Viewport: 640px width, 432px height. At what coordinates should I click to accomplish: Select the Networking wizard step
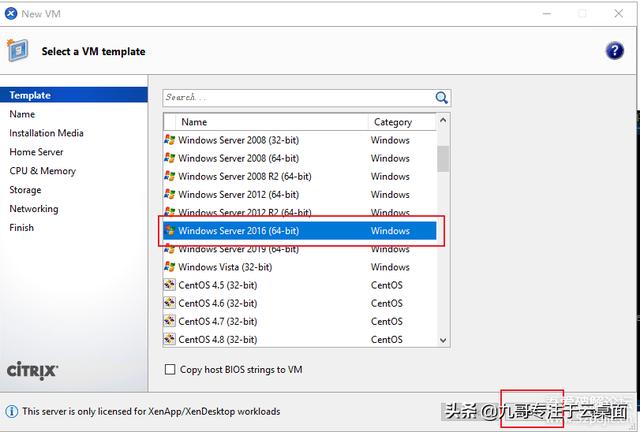click(34, 209)
